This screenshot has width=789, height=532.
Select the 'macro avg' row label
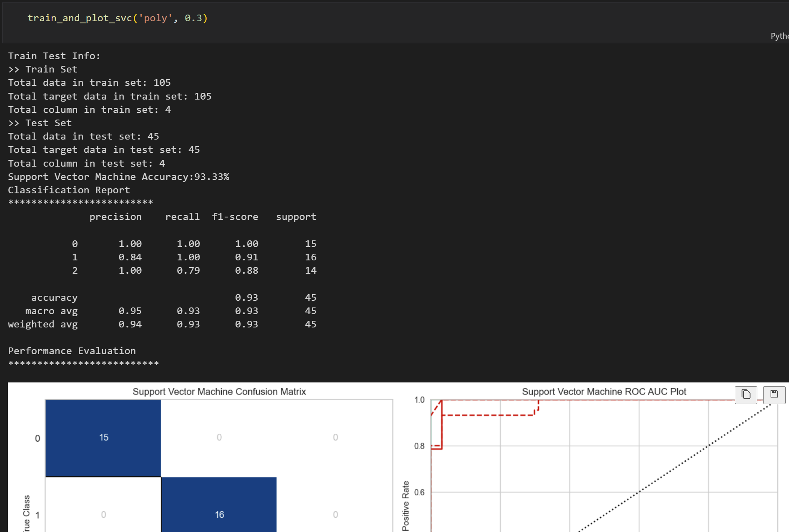pos(51,311)
